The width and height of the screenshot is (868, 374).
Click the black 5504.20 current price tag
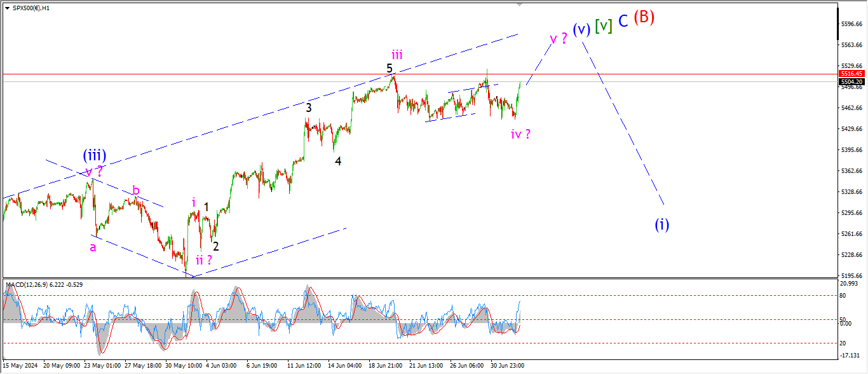coord(852,82)
